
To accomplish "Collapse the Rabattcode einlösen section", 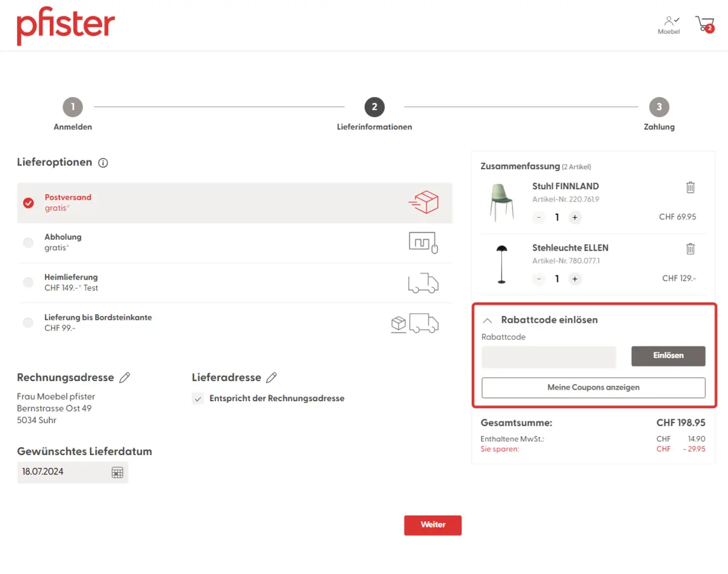I will (487, 320).
